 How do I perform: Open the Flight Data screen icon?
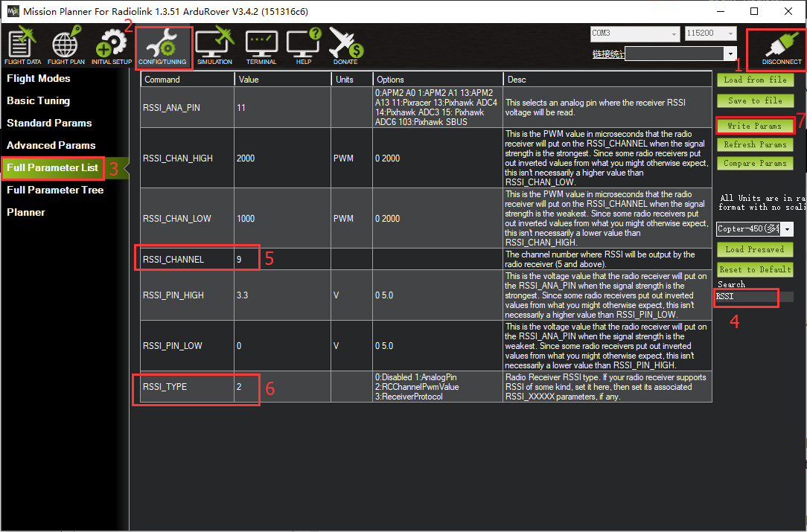coord(22,46)
